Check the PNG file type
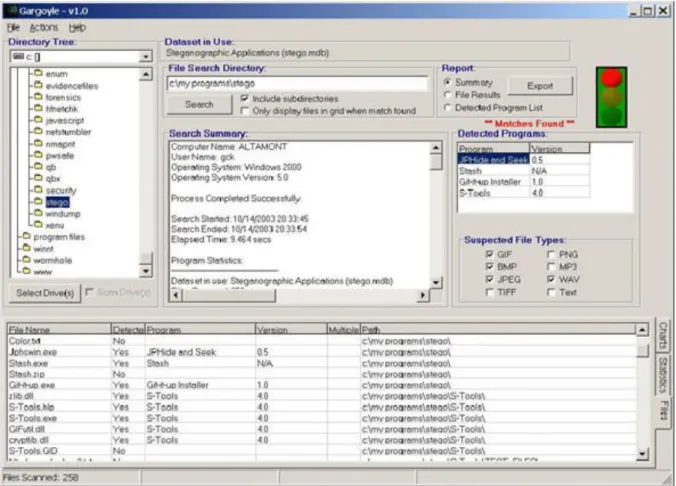Image resolution: width=676 pixels, height=486 pixels. pyautogui.click(x=551, y=254)
